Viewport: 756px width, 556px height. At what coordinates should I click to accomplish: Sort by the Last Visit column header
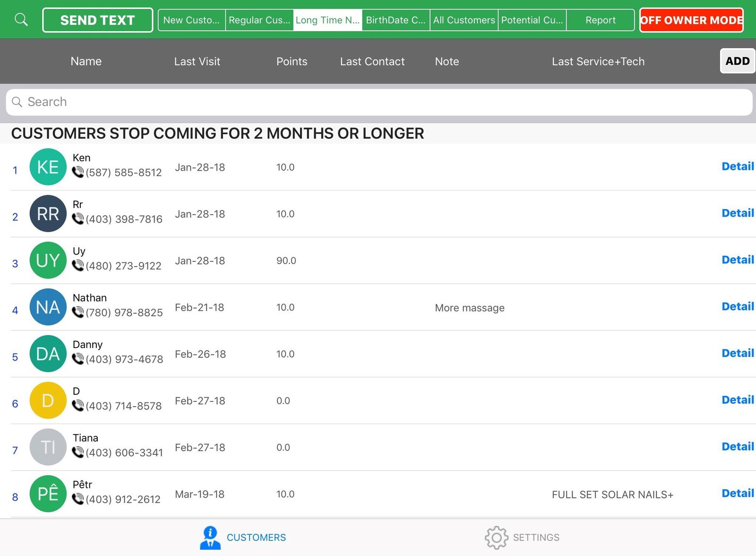tap(197, 61)
